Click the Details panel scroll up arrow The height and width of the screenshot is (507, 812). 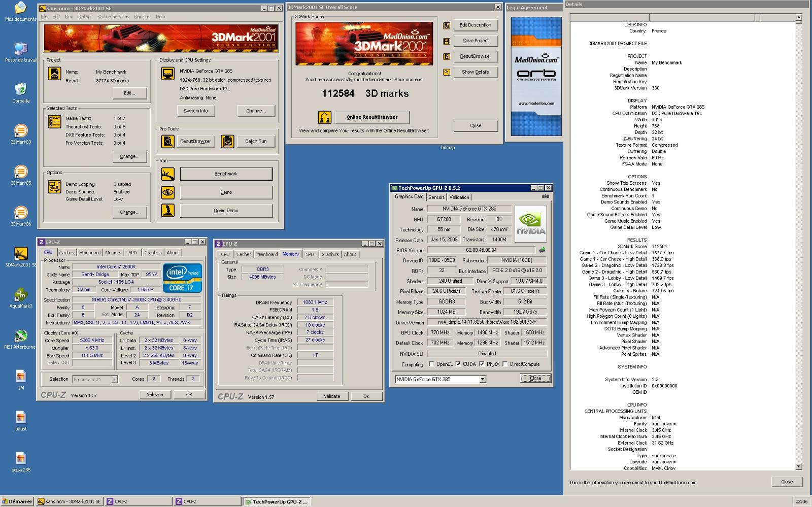(799, 18)
